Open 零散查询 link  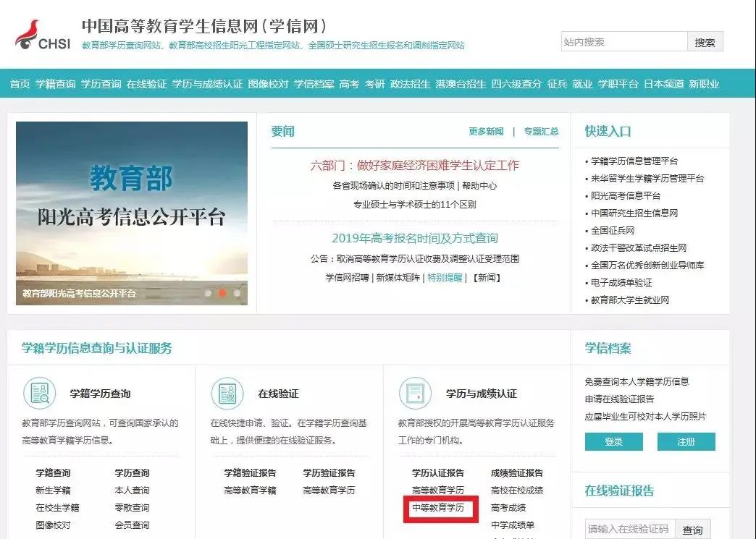[x=132, y=508]
